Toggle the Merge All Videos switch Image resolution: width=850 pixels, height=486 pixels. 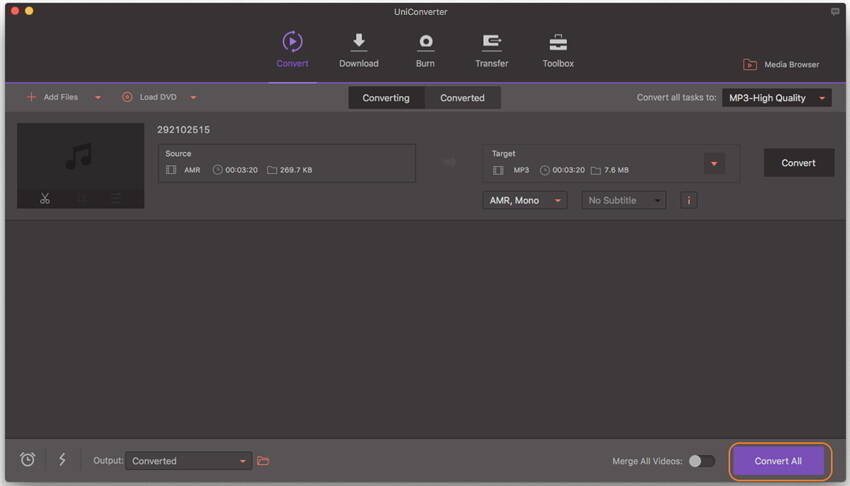tap(701, 461)
